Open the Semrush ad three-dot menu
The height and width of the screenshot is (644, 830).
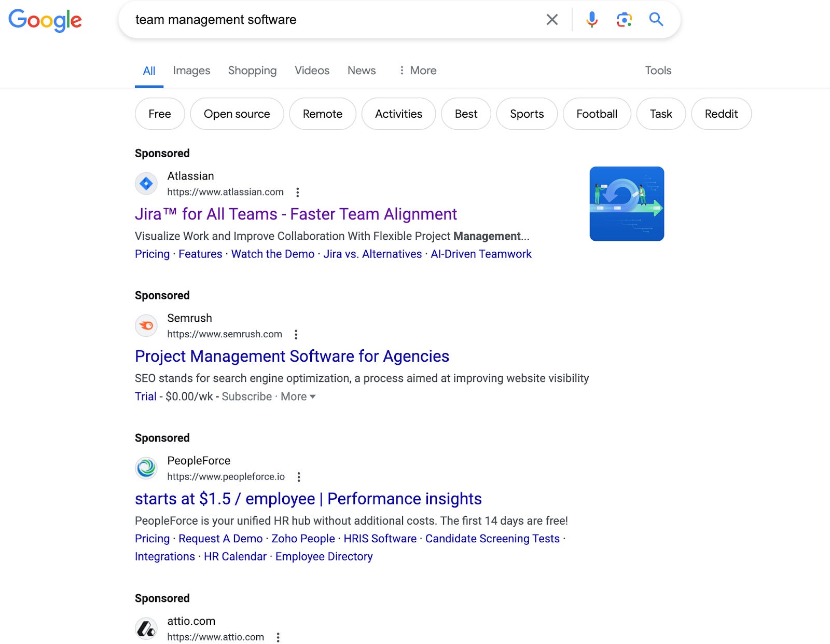coord(296,334)
